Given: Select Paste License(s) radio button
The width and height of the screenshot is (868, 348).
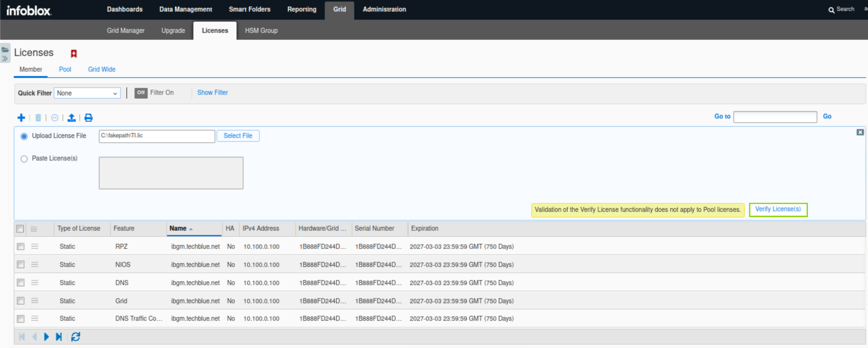Looking at the screenshot, I should tap(24, 159).
